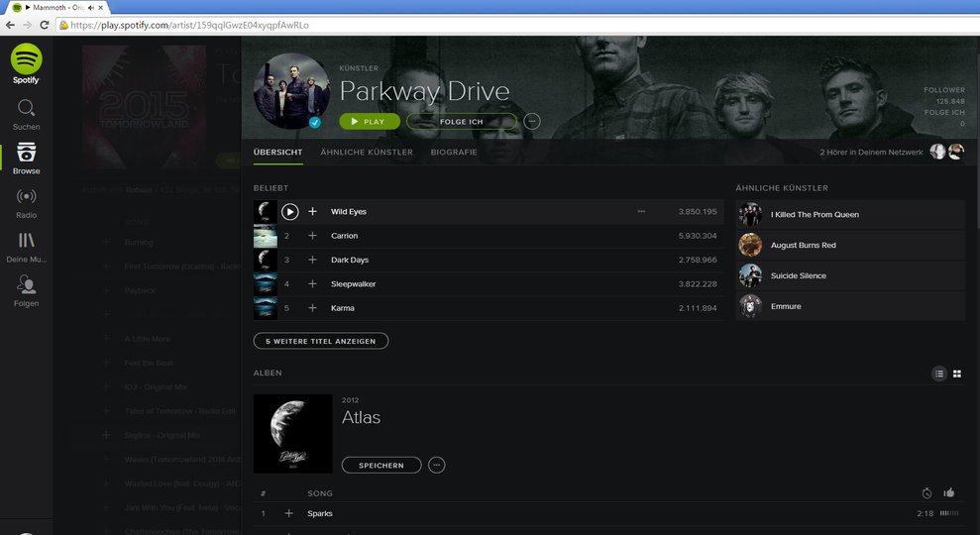This screenshot has height=535, width=980.
Task: Switch albums to list view
Action: tap(938, 374)
